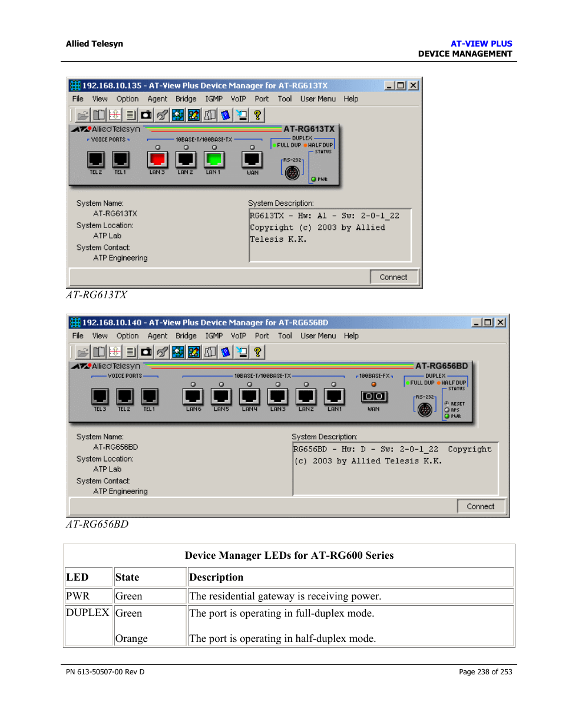
Task: Click the yellow question mark help icon in RG613TX toolbar
Action: click(x=257, y=115)
